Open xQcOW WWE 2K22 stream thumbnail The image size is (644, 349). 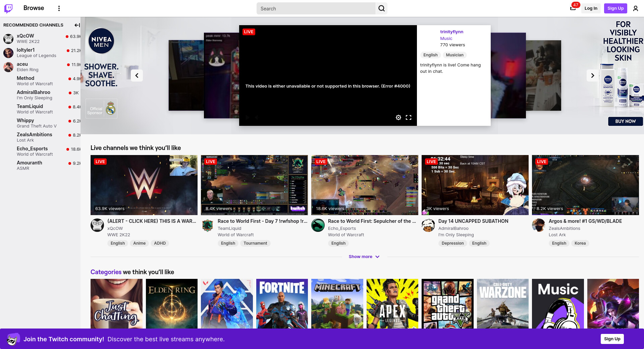point(144,185)
